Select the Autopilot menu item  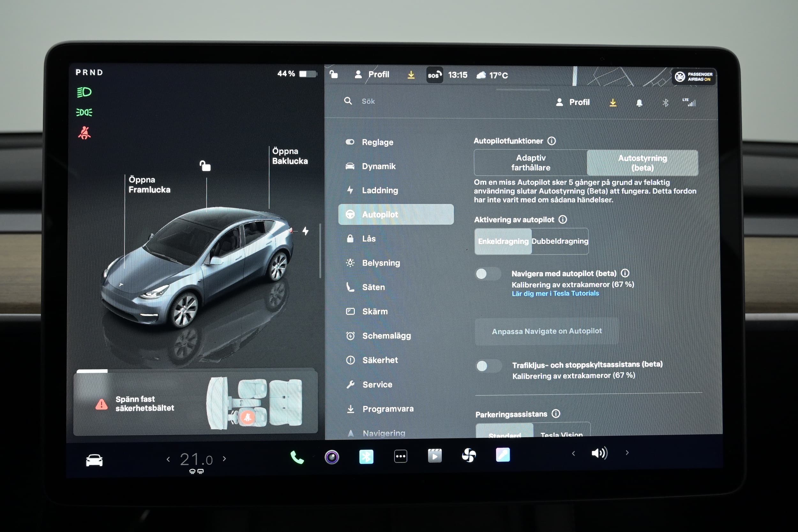tap(396, 214)
